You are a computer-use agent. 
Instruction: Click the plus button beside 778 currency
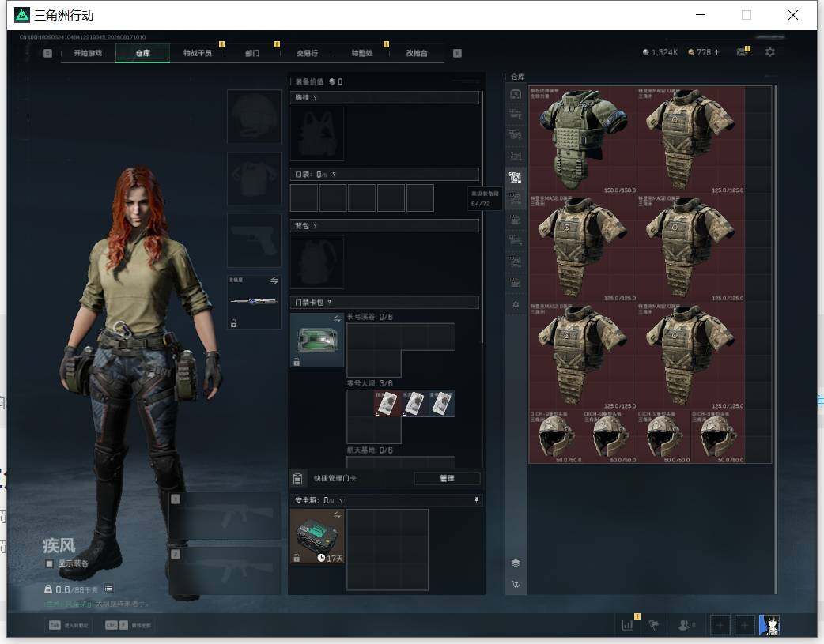pos(716,52)
